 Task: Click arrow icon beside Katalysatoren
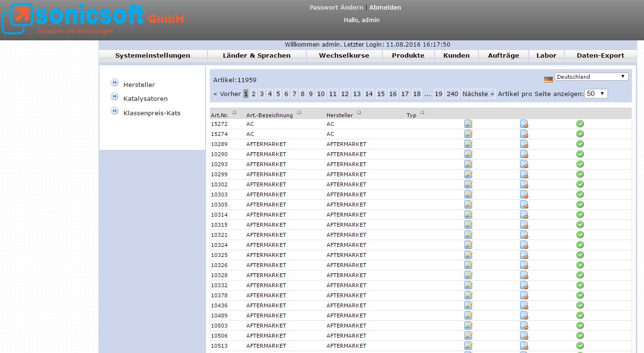tap(114, 97)
